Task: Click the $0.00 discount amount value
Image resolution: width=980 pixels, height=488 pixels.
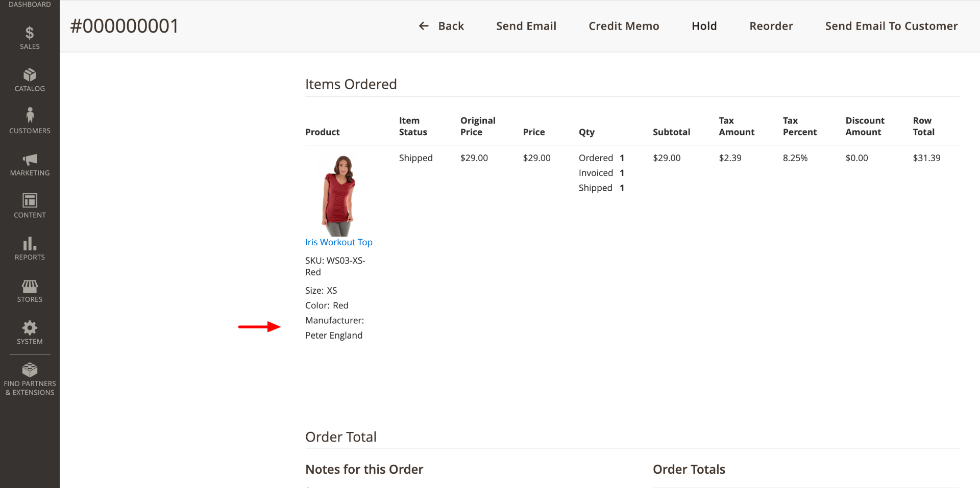Action: [x=856, y=158]
